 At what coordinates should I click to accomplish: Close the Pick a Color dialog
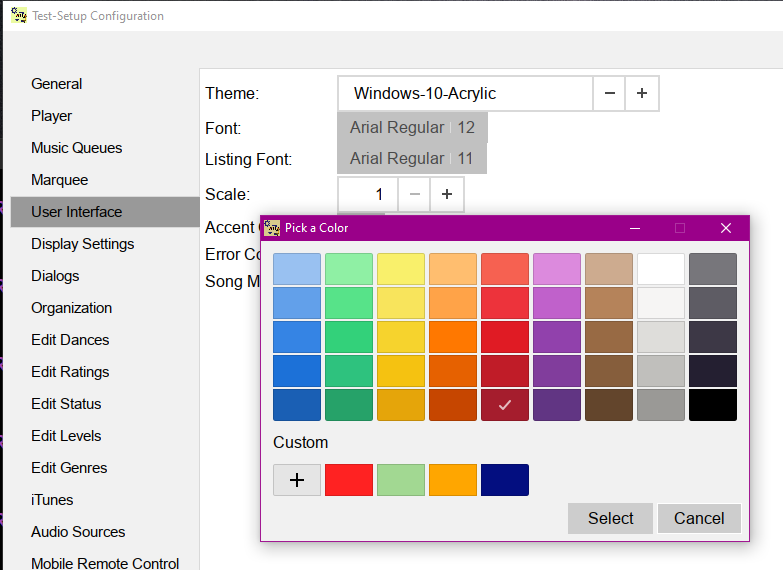(726, 228)
